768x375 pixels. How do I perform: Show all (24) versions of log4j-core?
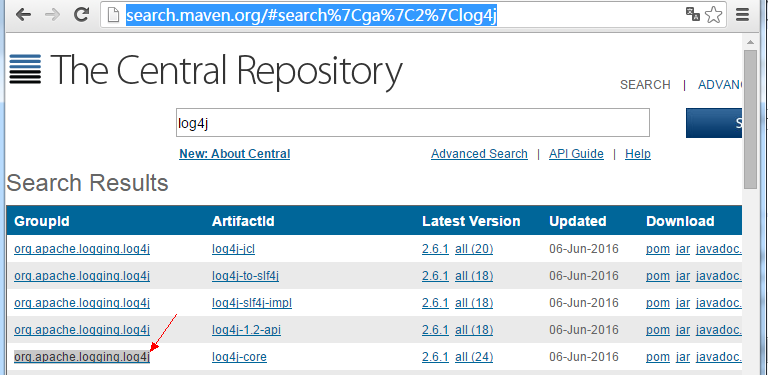[474, 357]
